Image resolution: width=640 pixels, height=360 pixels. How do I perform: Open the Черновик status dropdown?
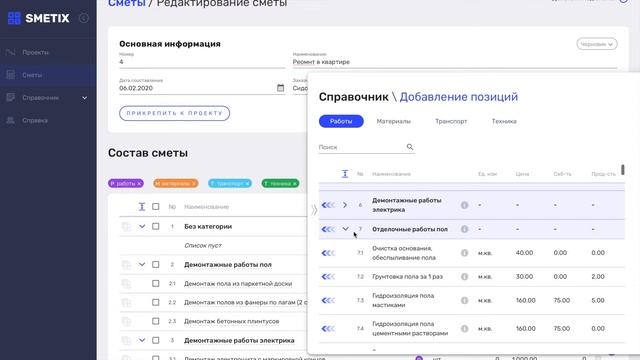click(x=597, y=44)
